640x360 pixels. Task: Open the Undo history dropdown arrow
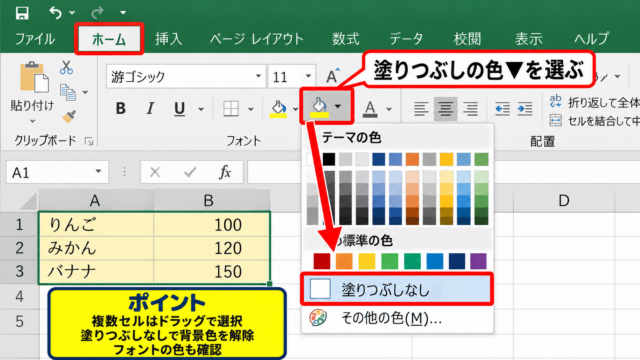tap(72, 13)
